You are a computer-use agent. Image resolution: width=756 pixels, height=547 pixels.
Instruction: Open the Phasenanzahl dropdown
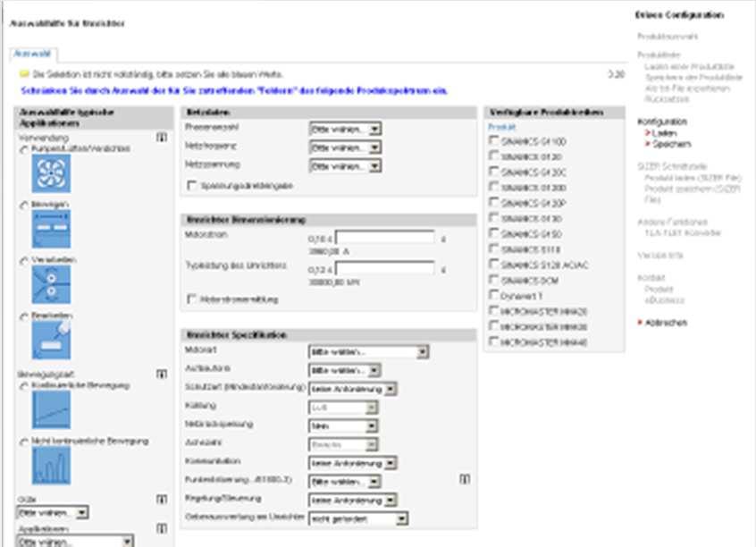345,130
